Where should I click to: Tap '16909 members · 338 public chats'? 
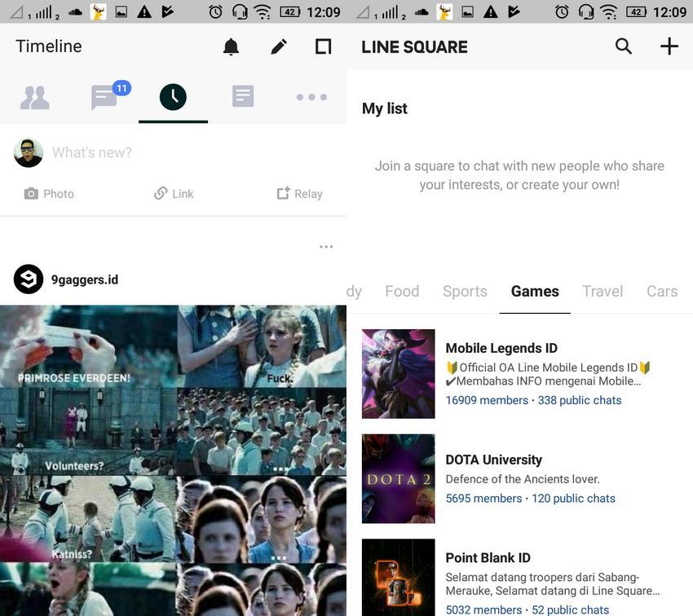[533, 400]
